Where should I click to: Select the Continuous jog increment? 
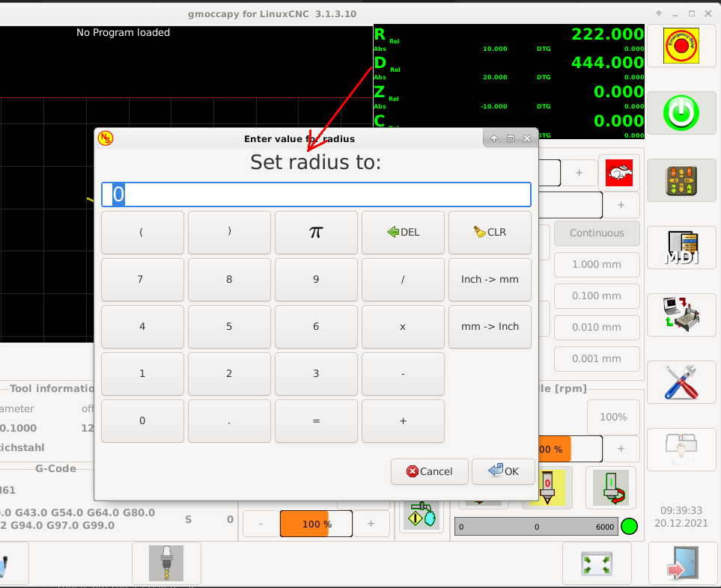tap(597, 233)
